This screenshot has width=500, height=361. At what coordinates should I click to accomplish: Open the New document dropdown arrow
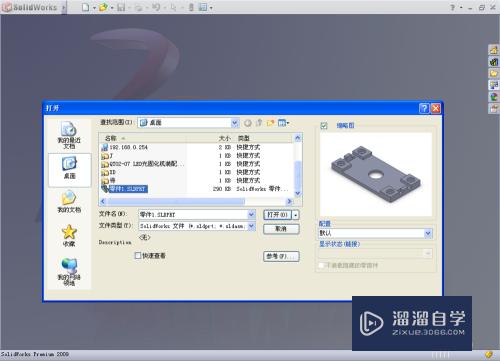pyautogui.click(x=94, y=8)
